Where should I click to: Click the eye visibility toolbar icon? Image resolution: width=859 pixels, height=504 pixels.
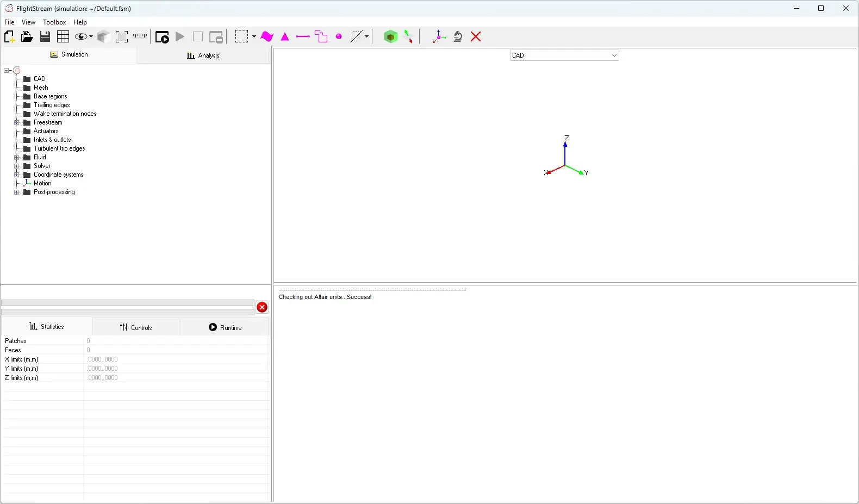81,36
